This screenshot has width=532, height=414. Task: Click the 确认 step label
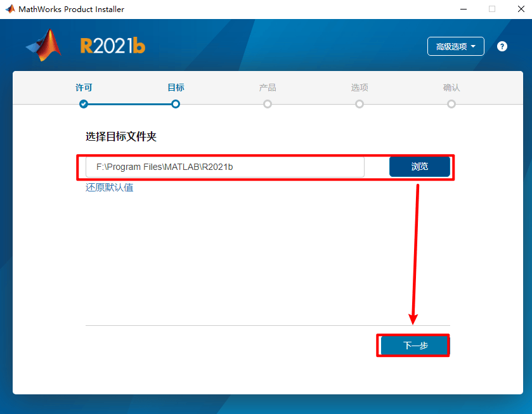click(451, 87)
